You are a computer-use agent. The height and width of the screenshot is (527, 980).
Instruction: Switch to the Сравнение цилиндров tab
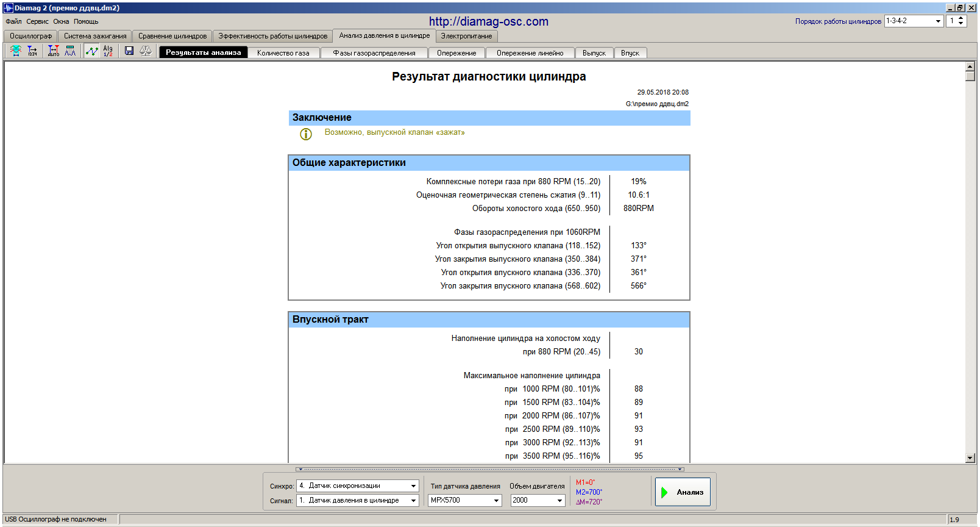[x=172, y=36]
